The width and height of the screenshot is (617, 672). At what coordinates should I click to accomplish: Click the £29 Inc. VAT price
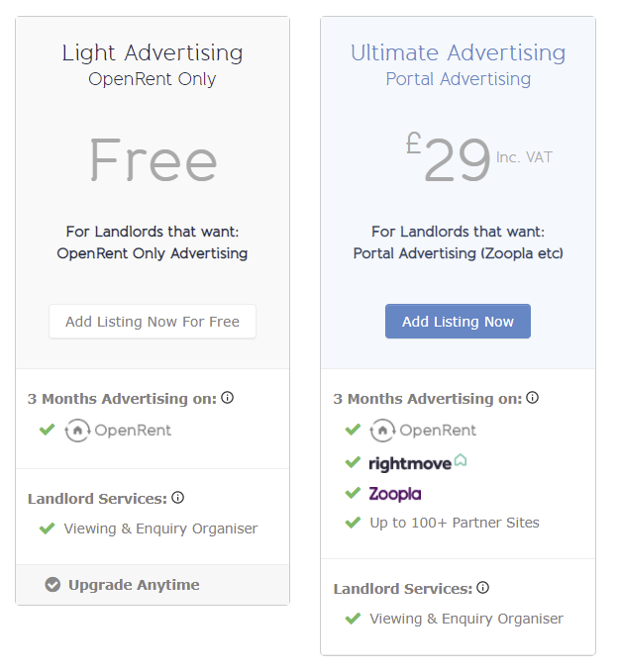[479, 157]
